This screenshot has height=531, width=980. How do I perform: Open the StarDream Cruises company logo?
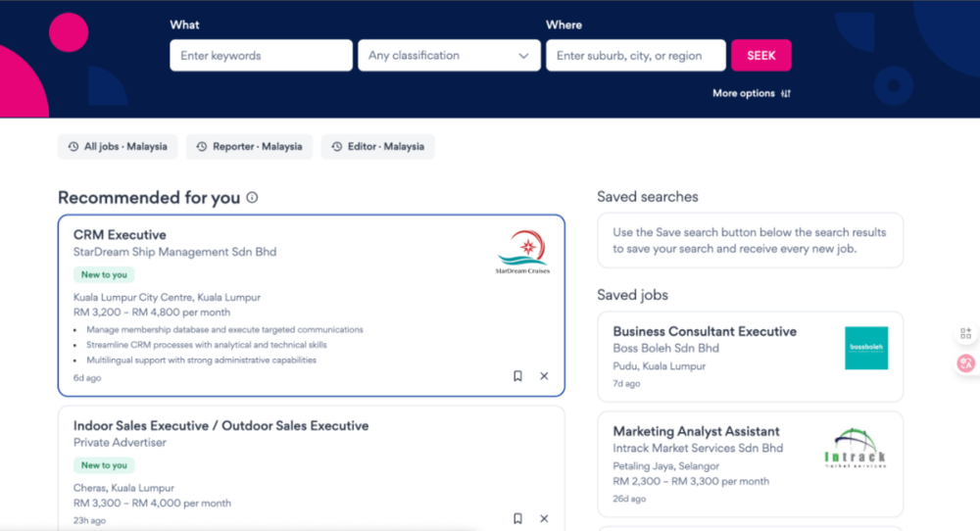(522, 253)
